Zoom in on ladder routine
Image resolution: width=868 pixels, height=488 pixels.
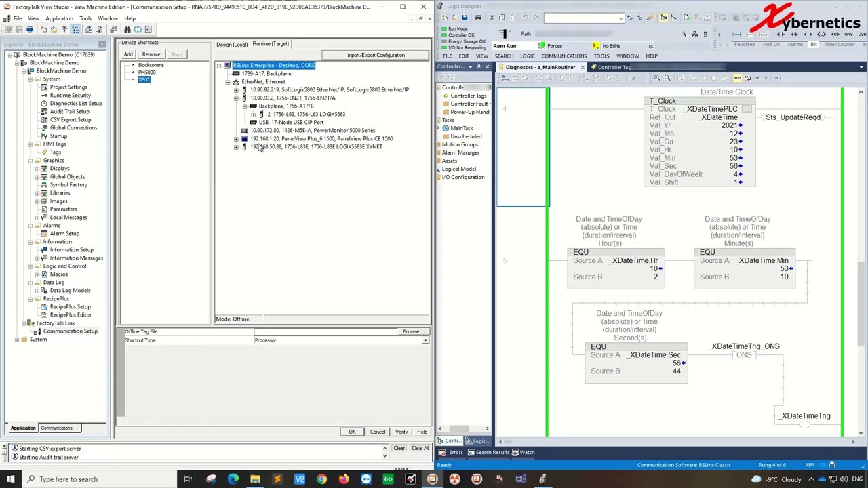pos(657,78)
